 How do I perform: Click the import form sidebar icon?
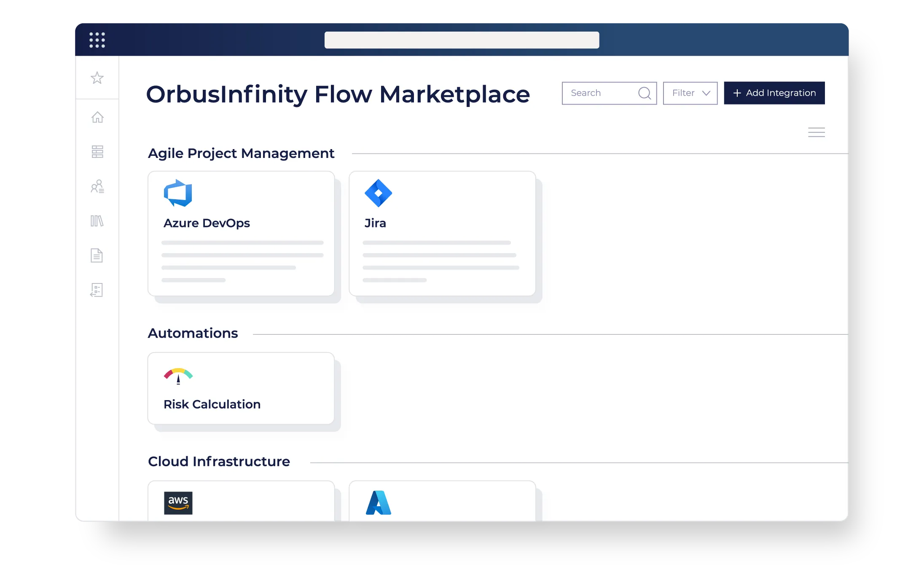point(97,290)
